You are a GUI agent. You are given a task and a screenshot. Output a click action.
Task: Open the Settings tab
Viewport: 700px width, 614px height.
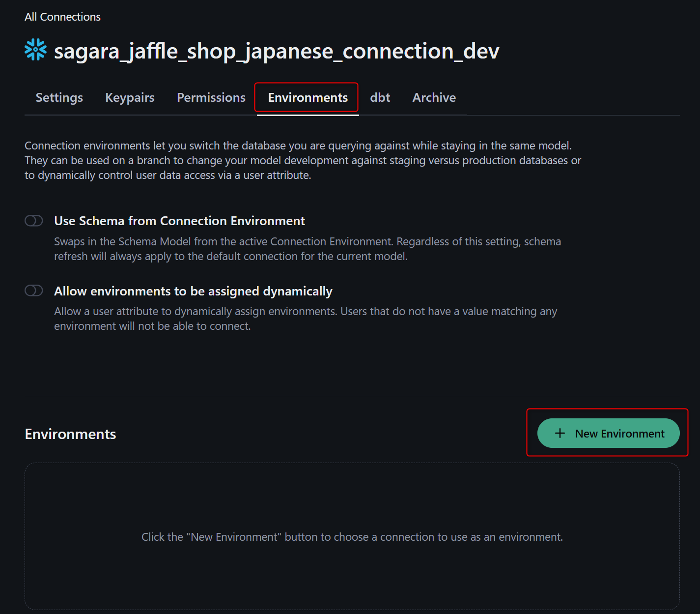coord(59,97)
